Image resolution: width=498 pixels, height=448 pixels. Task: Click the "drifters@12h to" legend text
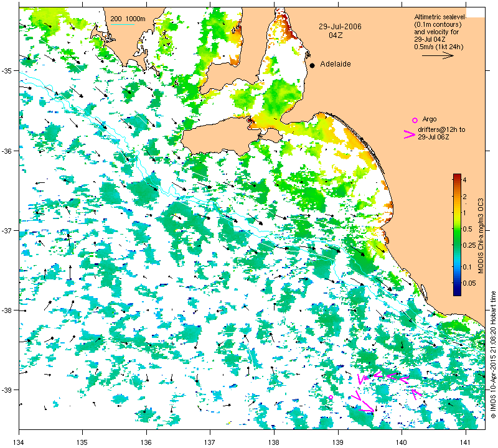[x=441, y=129]
